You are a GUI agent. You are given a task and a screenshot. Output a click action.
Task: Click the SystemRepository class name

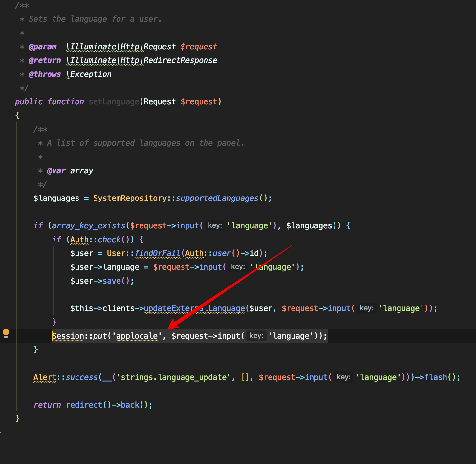point(130,198)
